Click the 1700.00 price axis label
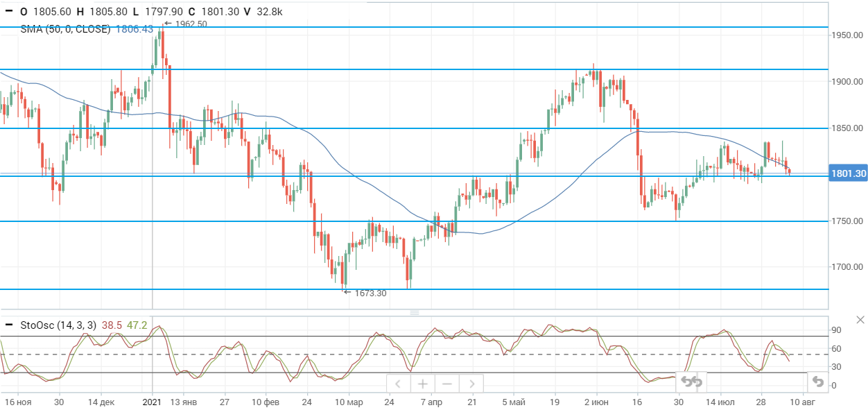 pyautogui.click(x=847, y=267)
